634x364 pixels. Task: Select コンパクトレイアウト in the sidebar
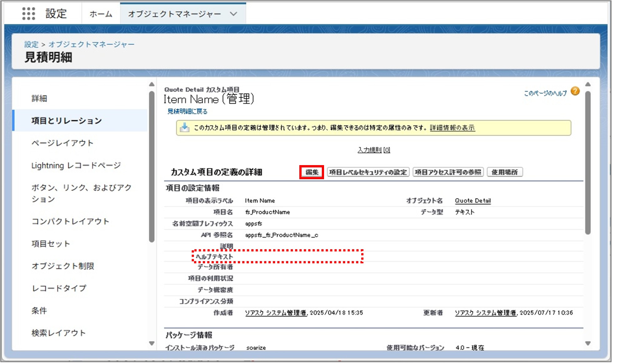pos(70,221)
